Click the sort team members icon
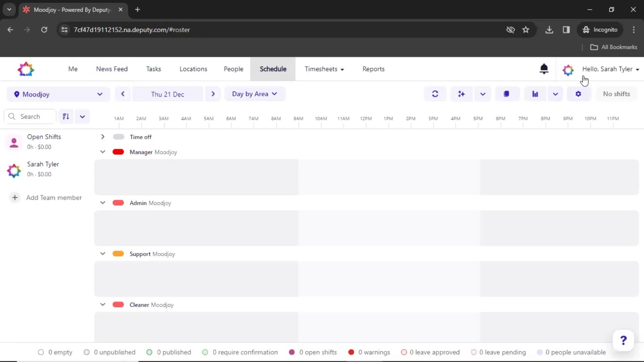644x362 pixels. pyautogui.click(x=66, y=116)
